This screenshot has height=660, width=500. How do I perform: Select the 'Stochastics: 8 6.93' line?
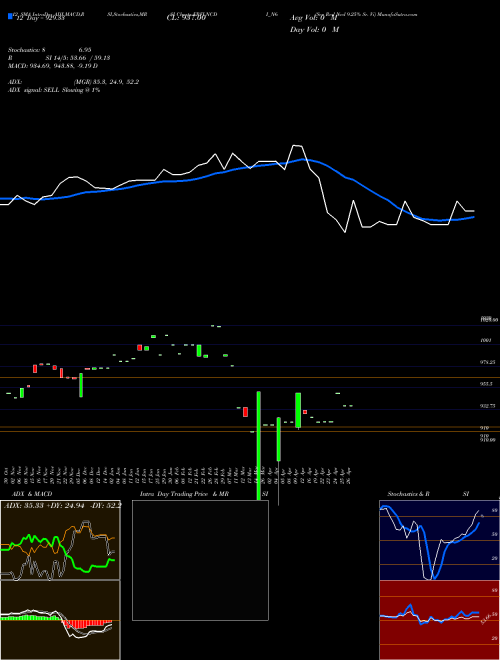pyautogui.click(x=50, y=50)
